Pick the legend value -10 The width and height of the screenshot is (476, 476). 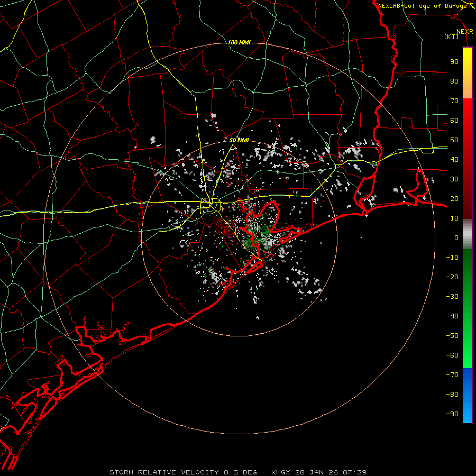[x=452, y=258]
